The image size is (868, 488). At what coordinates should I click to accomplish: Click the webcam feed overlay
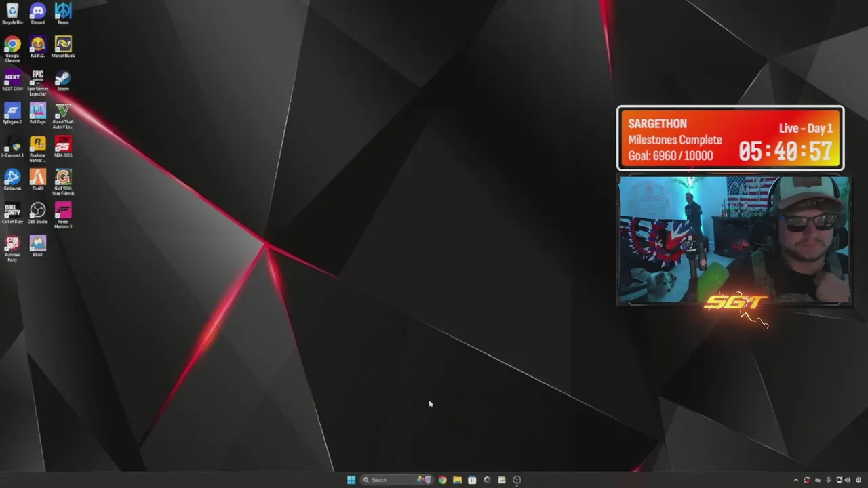pyautogui.click(x=734, y=241)
